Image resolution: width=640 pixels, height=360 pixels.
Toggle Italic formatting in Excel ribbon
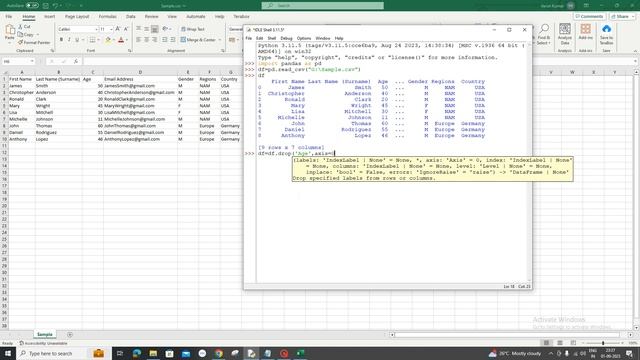[x=69, y=40]
